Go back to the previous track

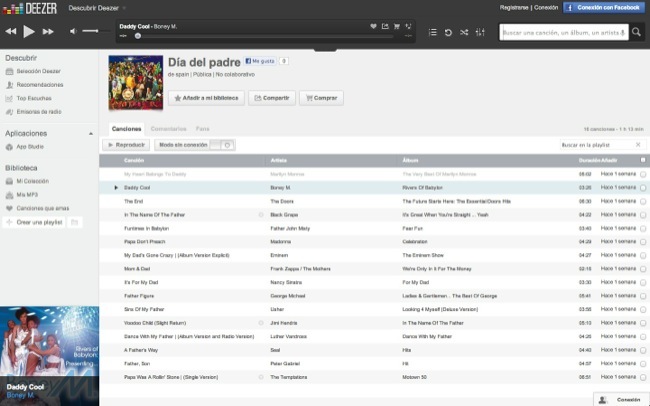pos(11,32)
